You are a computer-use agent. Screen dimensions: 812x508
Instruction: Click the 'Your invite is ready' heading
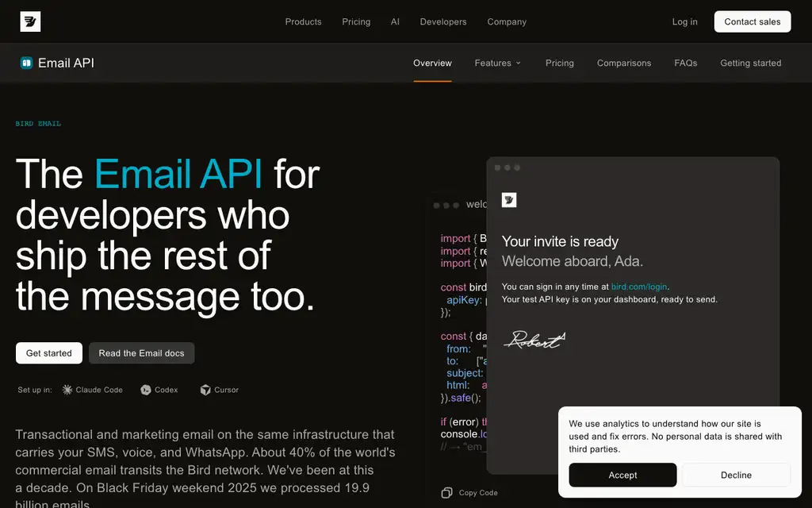point(560,241)
